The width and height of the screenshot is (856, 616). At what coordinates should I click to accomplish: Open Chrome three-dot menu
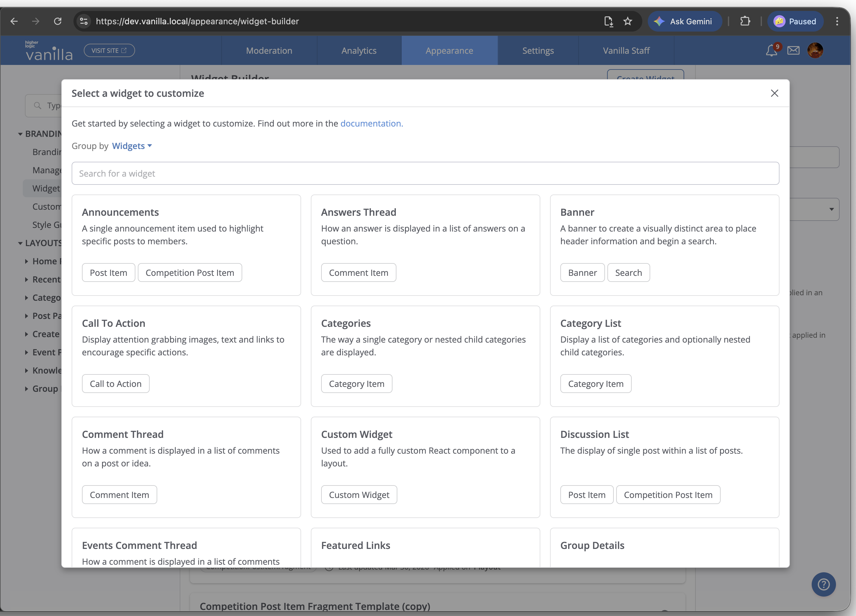837,21
